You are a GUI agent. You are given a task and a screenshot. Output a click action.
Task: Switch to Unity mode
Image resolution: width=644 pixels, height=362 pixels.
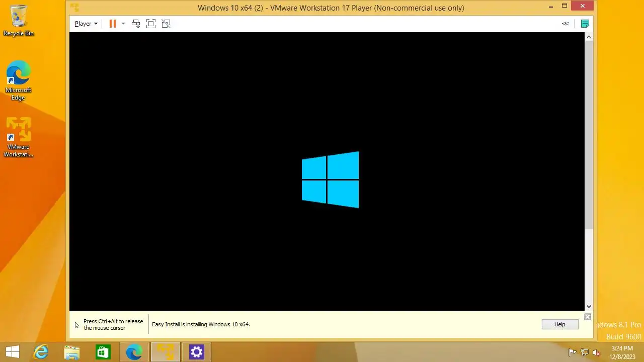[166, 24]
